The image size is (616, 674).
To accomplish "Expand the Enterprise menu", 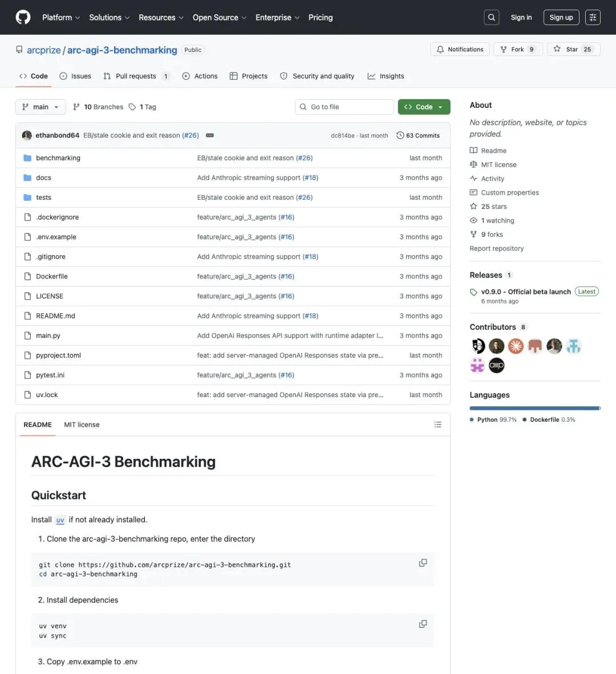I will [x=278, y=17].
